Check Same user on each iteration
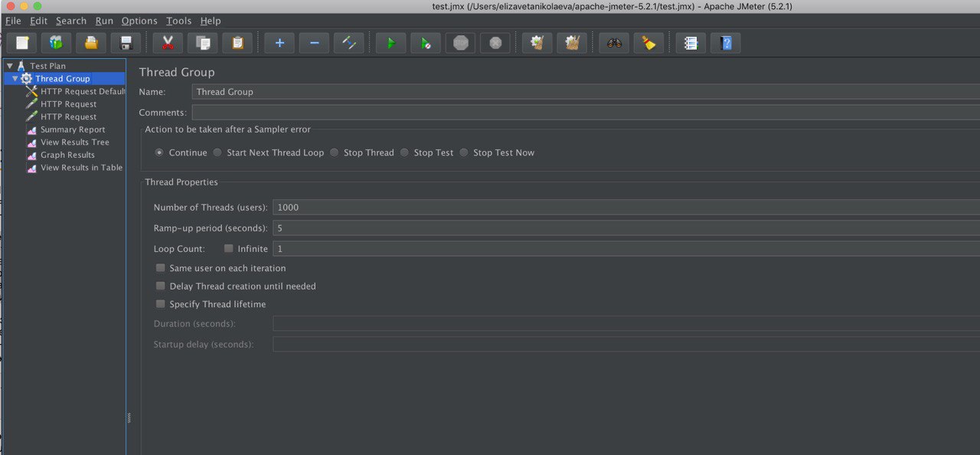The height and width of the screenshot is (455, 980). pos(160,268)
